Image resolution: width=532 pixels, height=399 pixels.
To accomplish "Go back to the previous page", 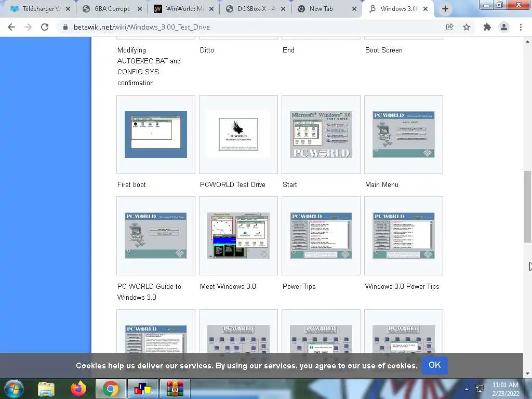I will click(11, 27).
